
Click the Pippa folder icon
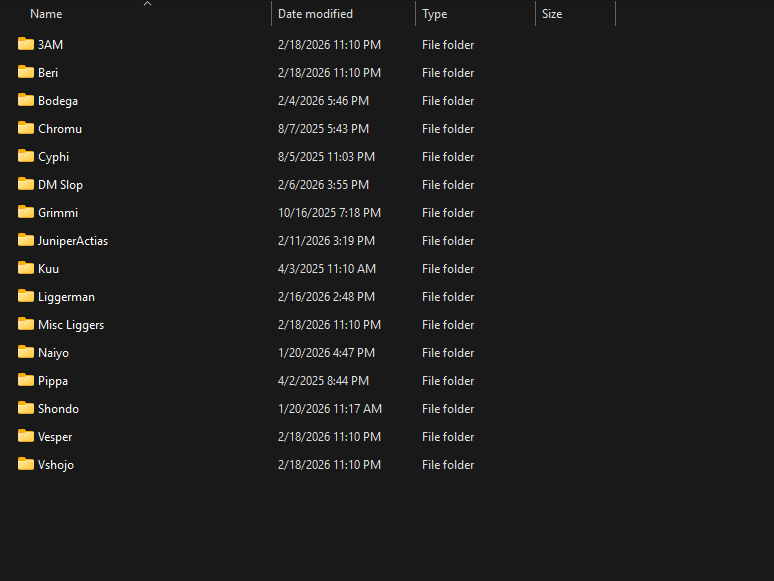pos(26,380)
